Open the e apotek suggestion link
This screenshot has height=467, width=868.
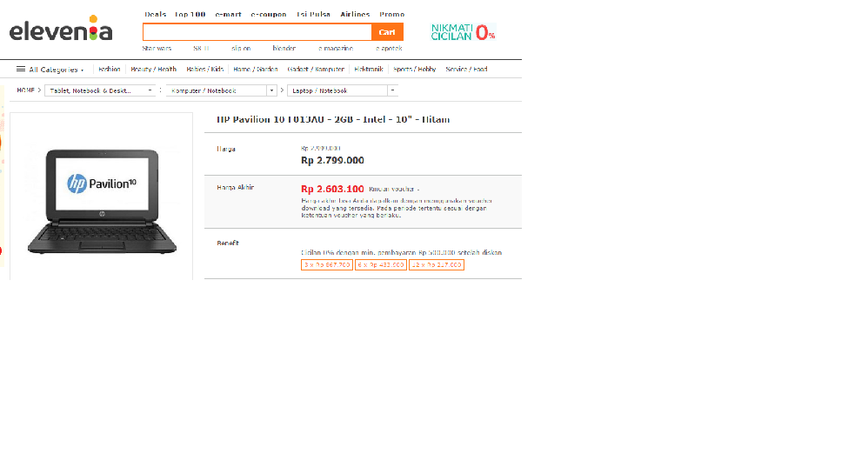tap(389, 49)
